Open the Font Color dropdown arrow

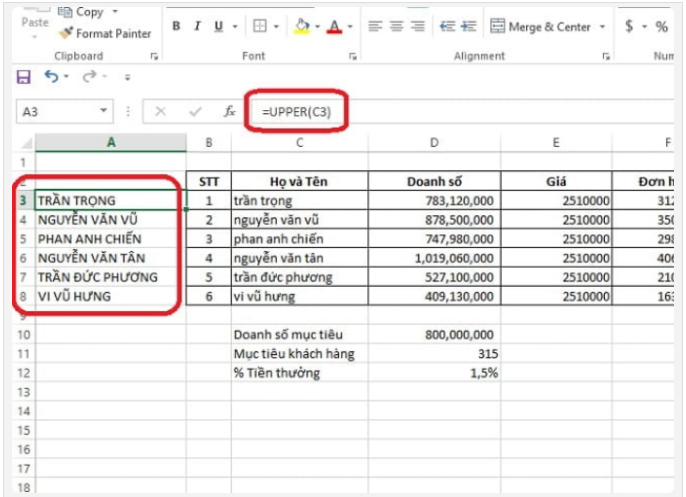pos(350,27)
